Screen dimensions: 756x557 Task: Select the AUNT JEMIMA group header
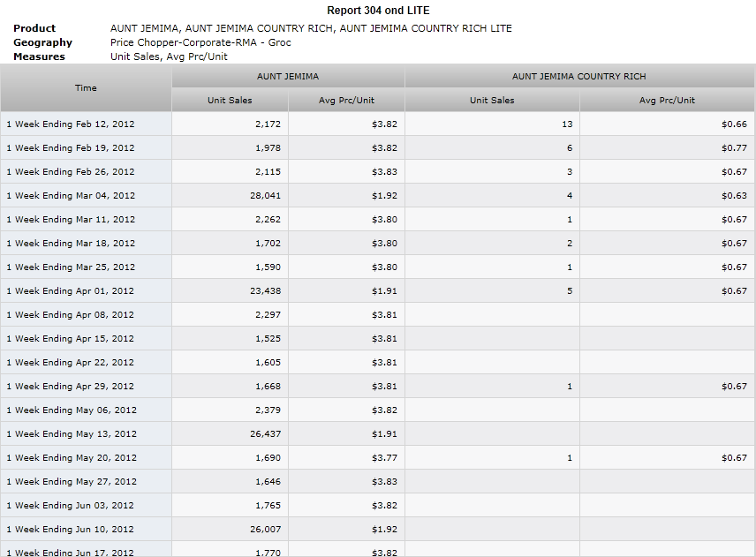click(x=288, y=77)
